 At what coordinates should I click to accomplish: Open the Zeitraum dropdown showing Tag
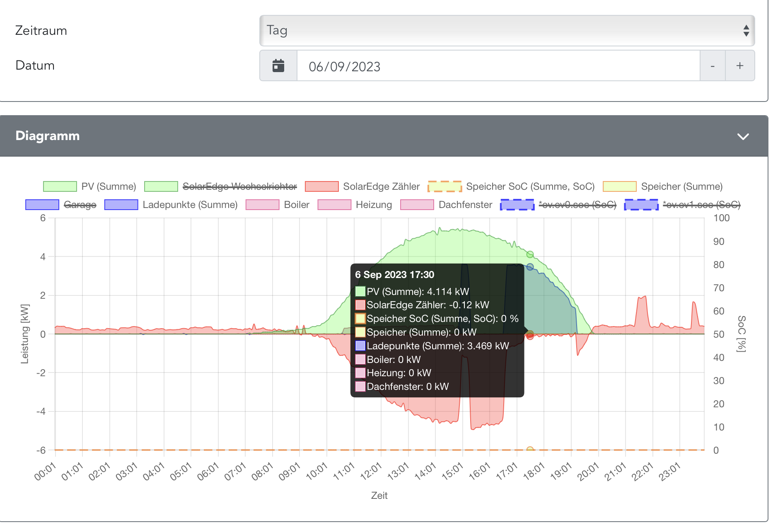pyautogui.click(x=507, y=31)
